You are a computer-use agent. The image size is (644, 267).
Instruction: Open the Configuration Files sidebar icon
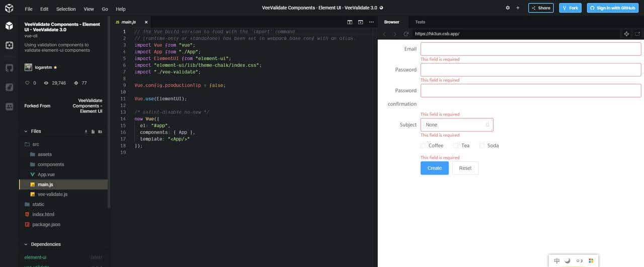9,45
